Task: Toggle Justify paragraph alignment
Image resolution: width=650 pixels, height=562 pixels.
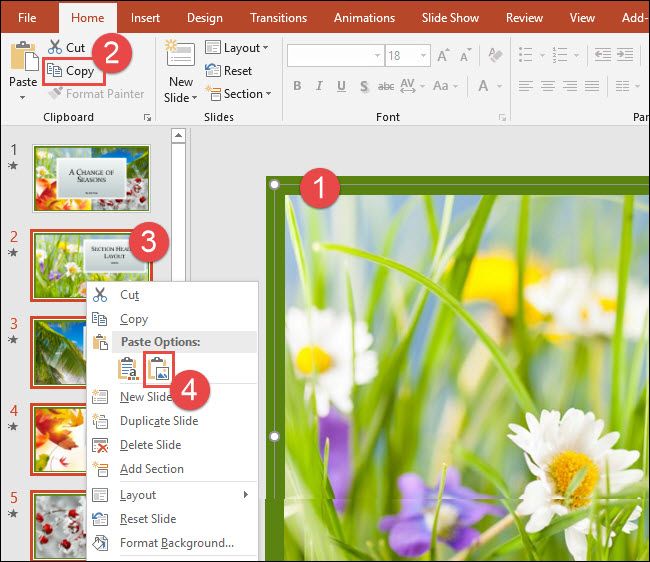Action: tap(592, 86)
